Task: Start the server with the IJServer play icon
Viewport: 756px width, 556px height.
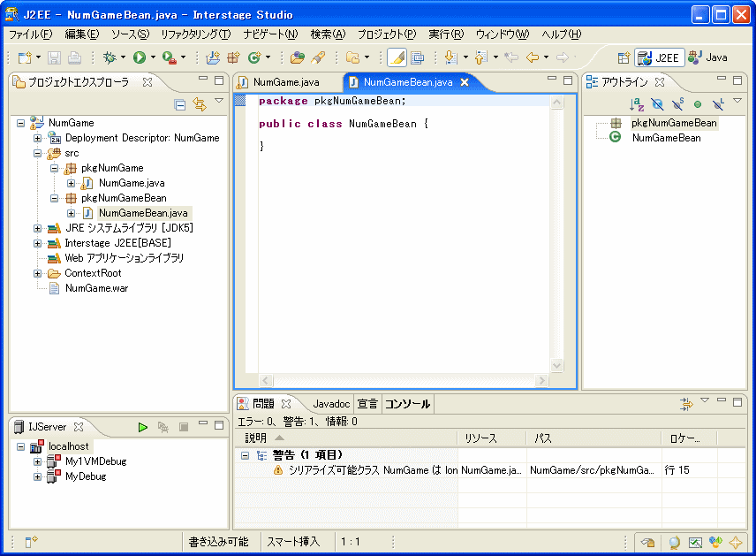Action: coord(143,427)
